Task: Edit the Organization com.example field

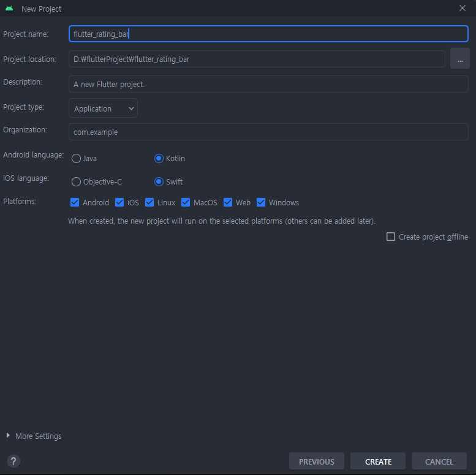Action: point(269,132)
